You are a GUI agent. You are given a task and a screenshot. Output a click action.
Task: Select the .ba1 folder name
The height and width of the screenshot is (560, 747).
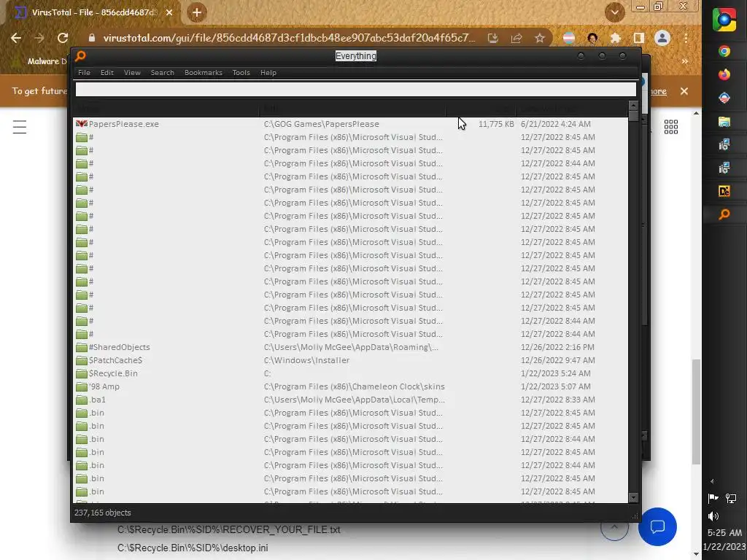pos(97,400)
